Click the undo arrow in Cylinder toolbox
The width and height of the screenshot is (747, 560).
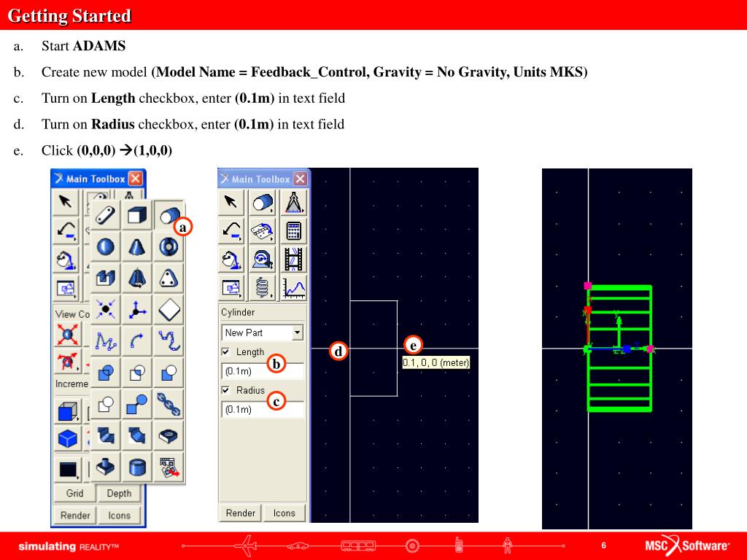[231, 231]
